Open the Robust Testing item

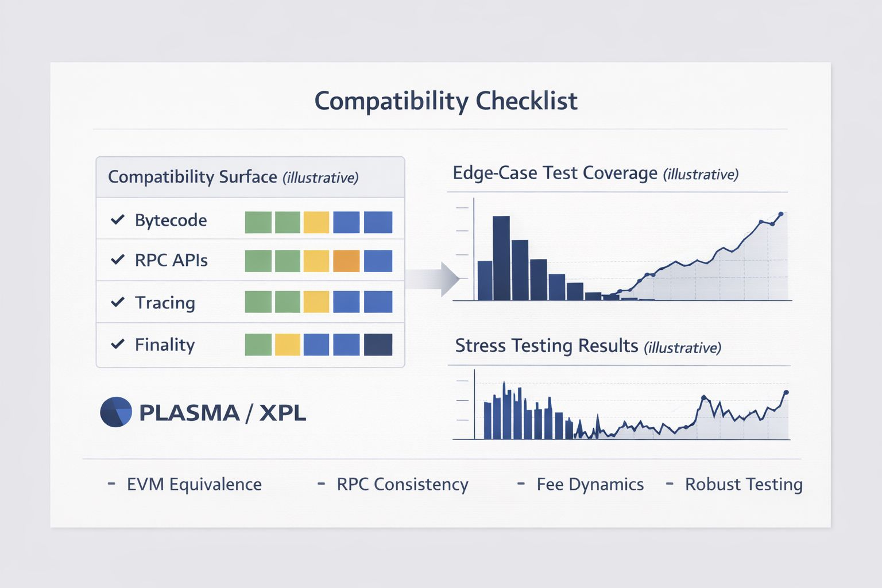click(743, 484)
